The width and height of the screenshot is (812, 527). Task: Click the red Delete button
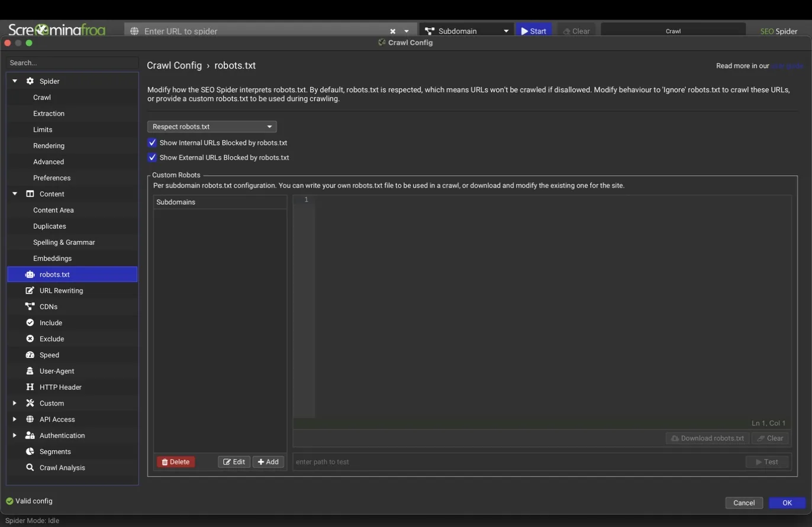click(176, 462)
